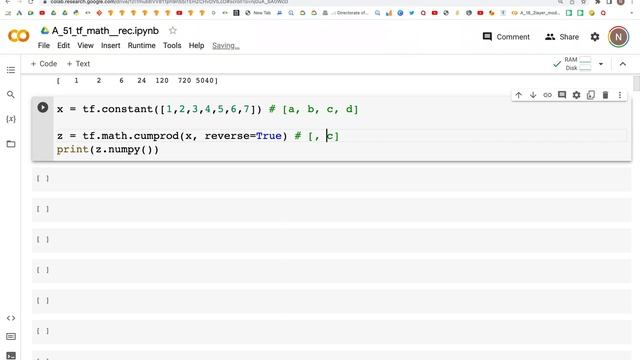The height and width of the screenshot is (360, 640).
Task: Star the notebook A_51_tf_math__rec.ipynb
Action: pos(173,31)
